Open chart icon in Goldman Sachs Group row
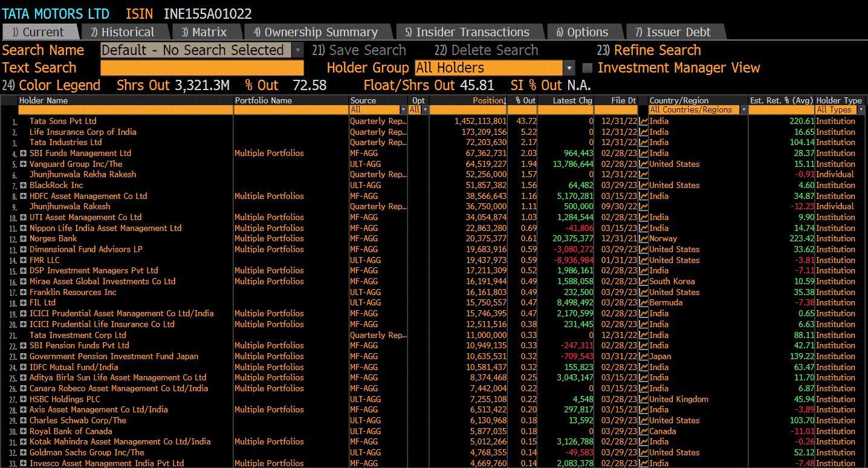The width and height of the screenshot is (868, 468). tap(644, 452)
